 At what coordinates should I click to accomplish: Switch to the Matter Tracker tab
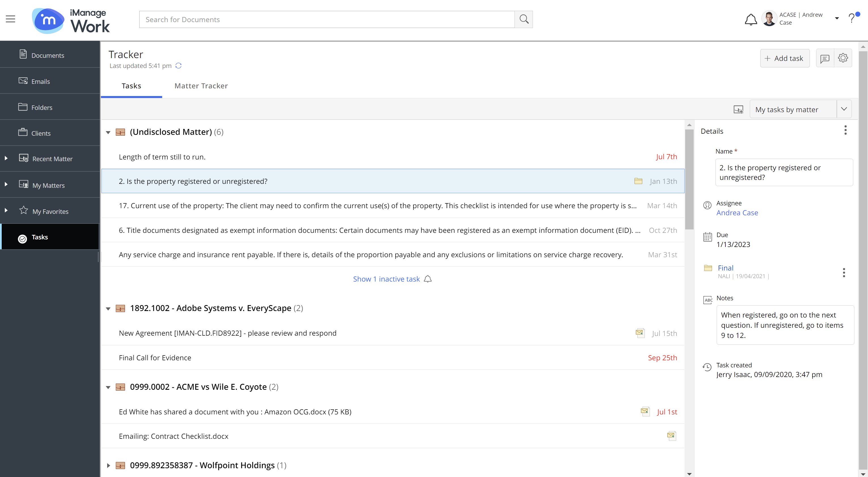coord(201,86)
